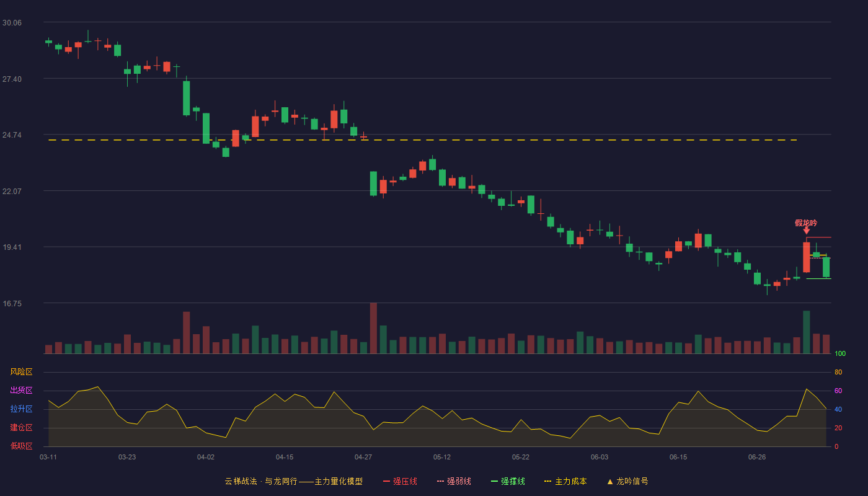This screenshot has height=496, width=868.
Task: Click the 19.41 price axis label
Action: pyautogui.click(x=12, y=247)
